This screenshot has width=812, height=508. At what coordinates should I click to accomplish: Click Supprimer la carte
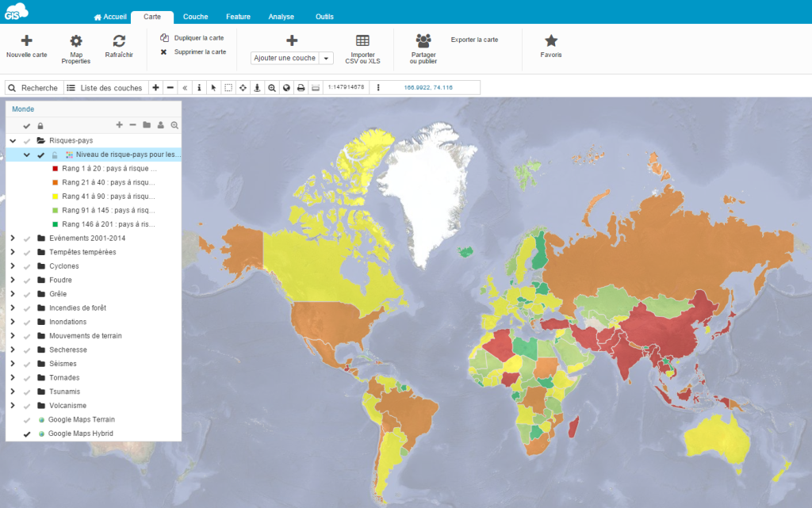click(x=200, y=52)
